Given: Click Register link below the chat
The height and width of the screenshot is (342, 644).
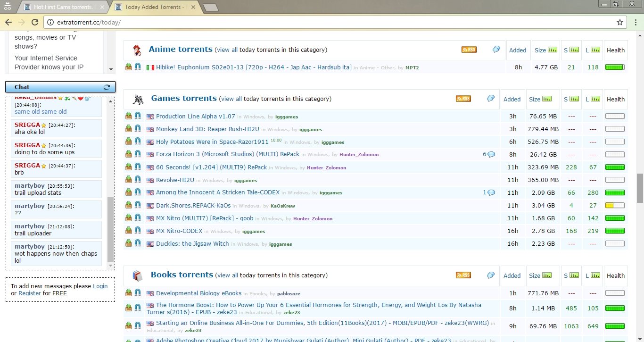Looking at the screenshot, I should (30, 293).
